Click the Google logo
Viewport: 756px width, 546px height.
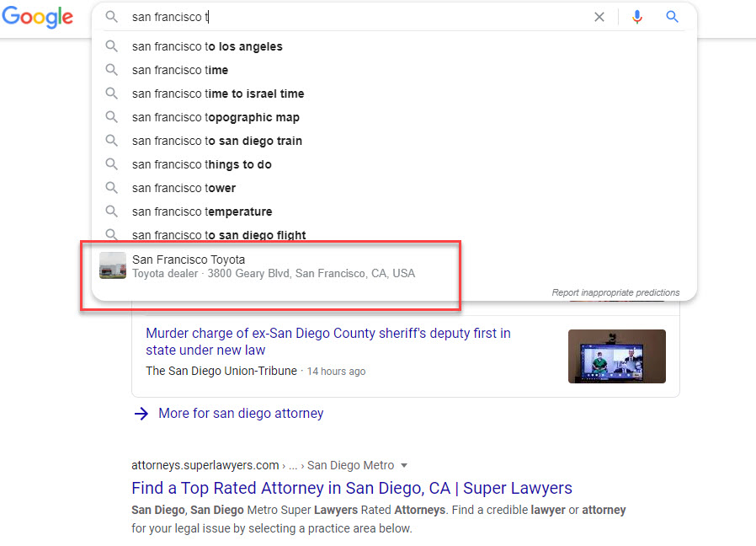click(x=37, y=17)
